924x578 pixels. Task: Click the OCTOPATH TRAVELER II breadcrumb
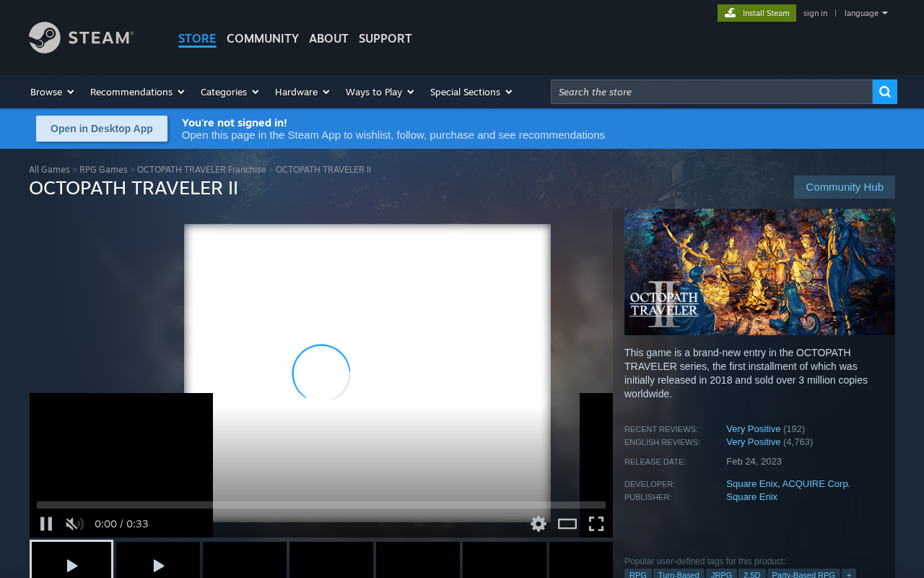[323, 170]
